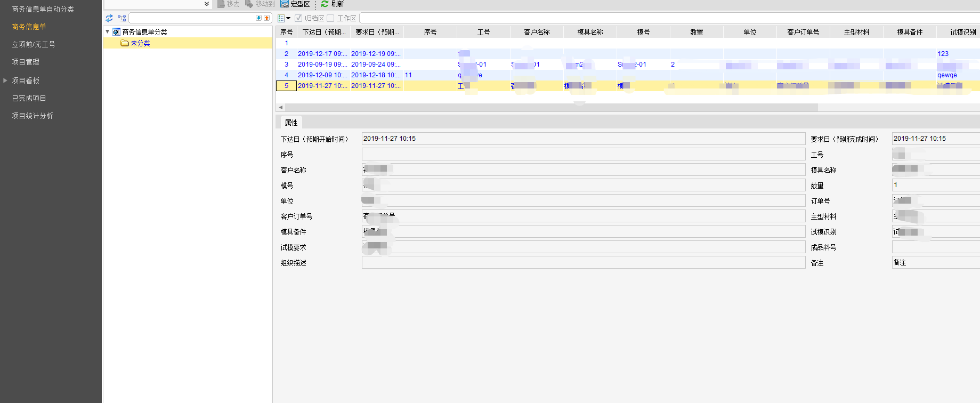Select the 未分类 folder
The width and height of the screenshot is (980, 403).
(140, 43)
